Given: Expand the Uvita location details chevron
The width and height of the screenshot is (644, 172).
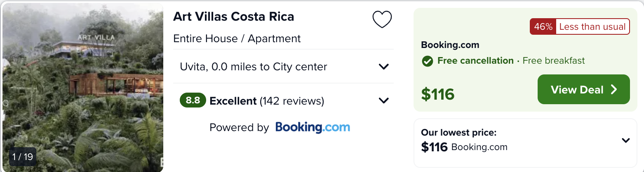Looking at the screenshot, I should pyautogui.click(x=383, y=67).
